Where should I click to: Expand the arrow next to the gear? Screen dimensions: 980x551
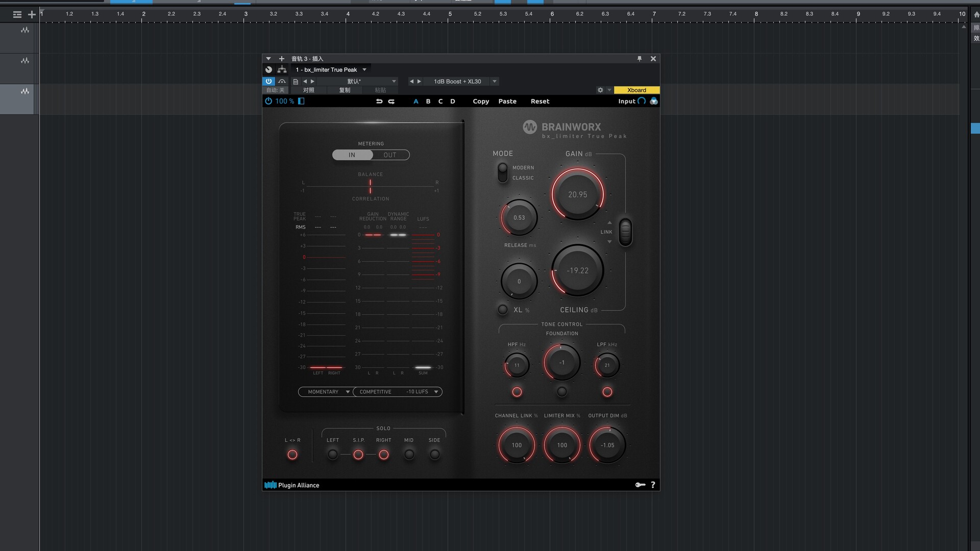609,90
